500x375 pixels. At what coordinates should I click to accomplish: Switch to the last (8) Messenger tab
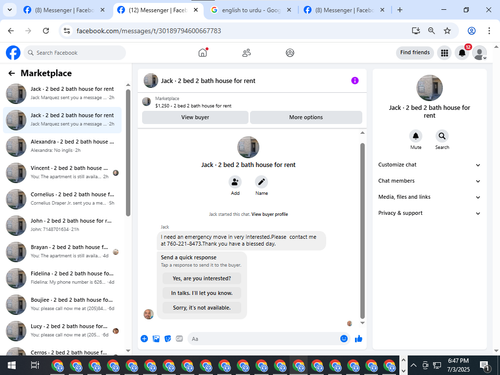(x=344, y=10)
